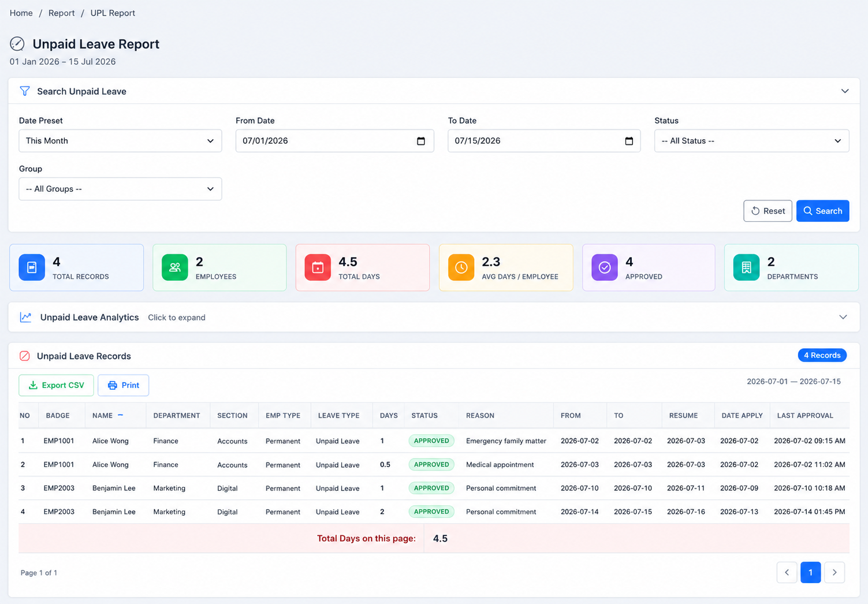Click the purple Approved checkmark icon
This screenshot has width=868, height=604.
click(x=605, y=267)
